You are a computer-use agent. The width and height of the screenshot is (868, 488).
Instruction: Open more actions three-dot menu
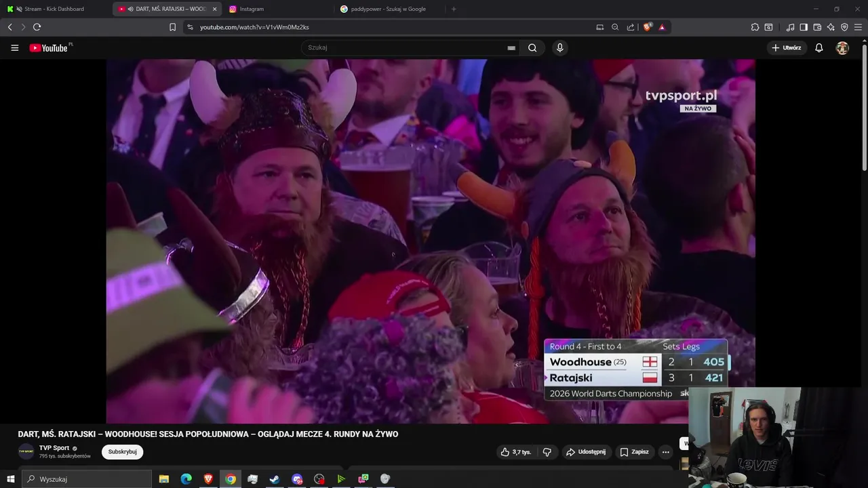click(x=666, y=452)
